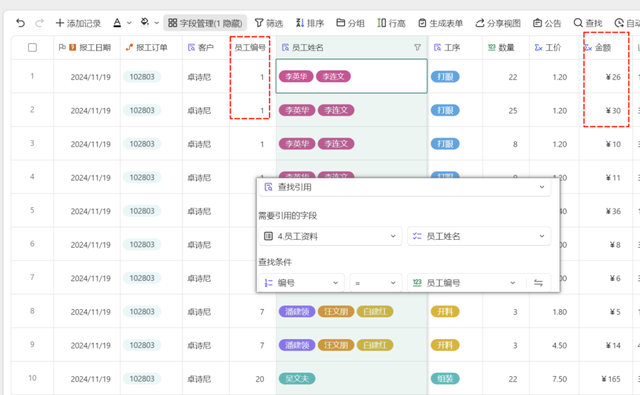The image size is (640, 395).
Task: Click the redo arrow icon
Action: (39, 23)
